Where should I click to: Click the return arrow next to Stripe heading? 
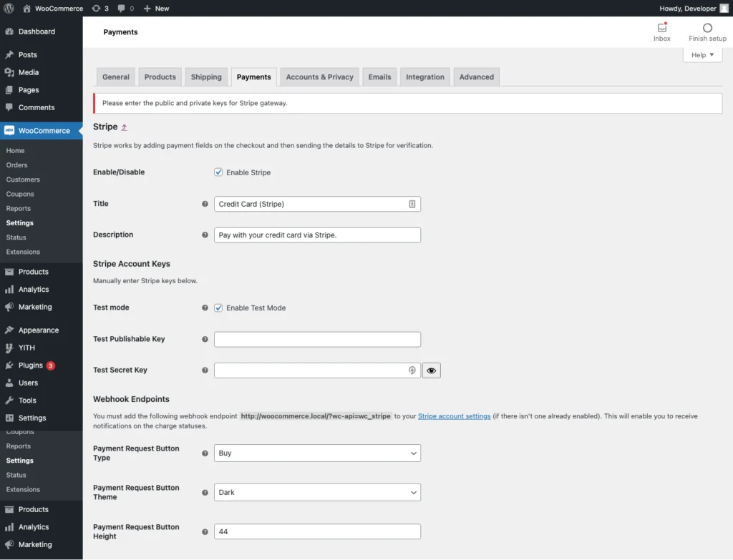click(x=125, y=127)
